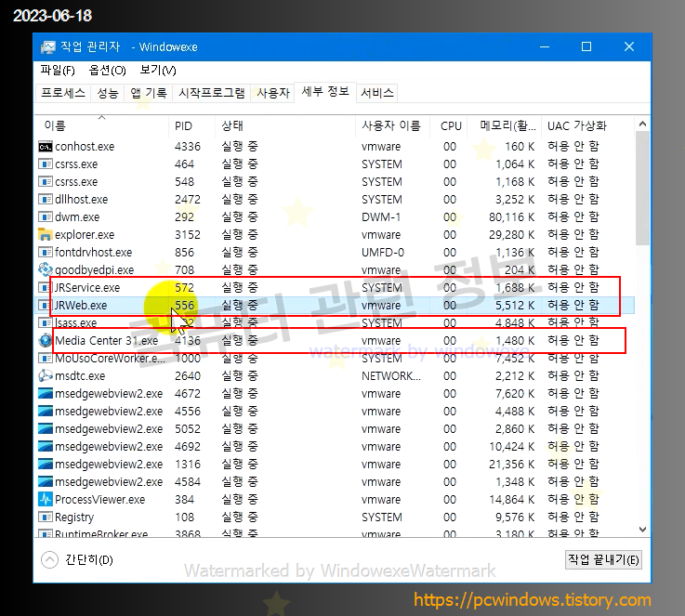Screen dimensions: 685x616
Task: Select the goodbyedpi.exe process name
Action: coord(95,270)
